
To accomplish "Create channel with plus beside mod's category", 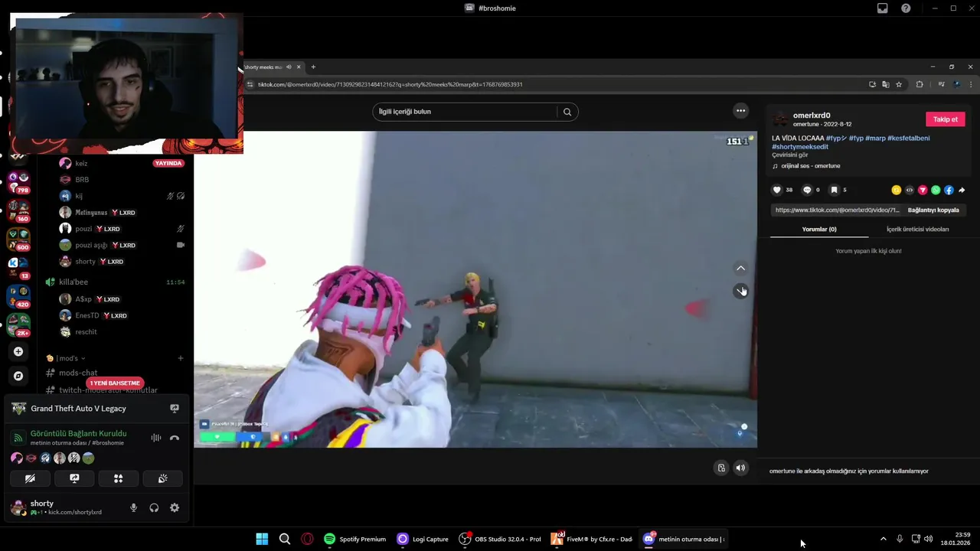I will [181, 358].
